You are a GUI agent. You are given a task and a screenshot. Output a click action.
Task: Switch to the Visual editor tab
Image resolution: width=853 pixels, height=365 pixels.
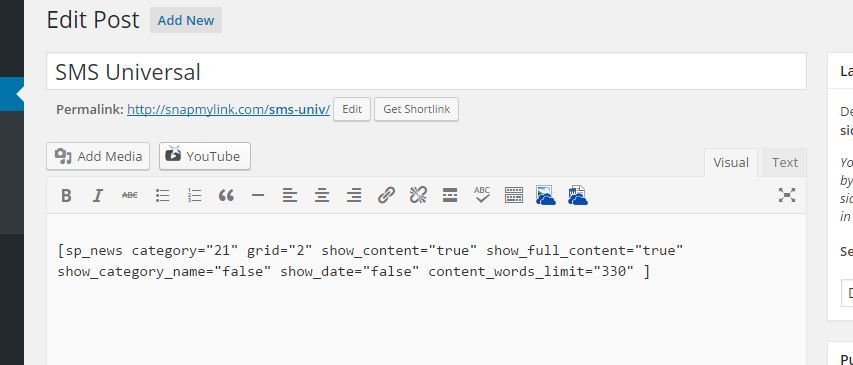(731, 163)
